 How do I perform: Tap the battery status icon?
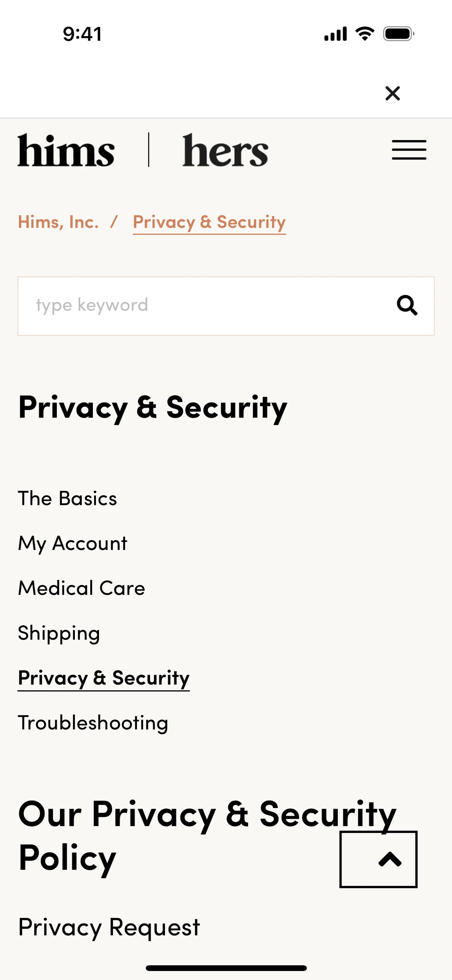(x=398, y=34)
